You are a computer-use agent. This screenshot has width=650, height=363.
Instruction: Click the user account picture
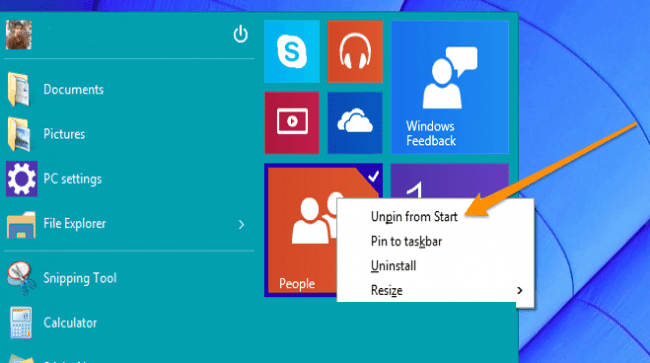(19, 35)
